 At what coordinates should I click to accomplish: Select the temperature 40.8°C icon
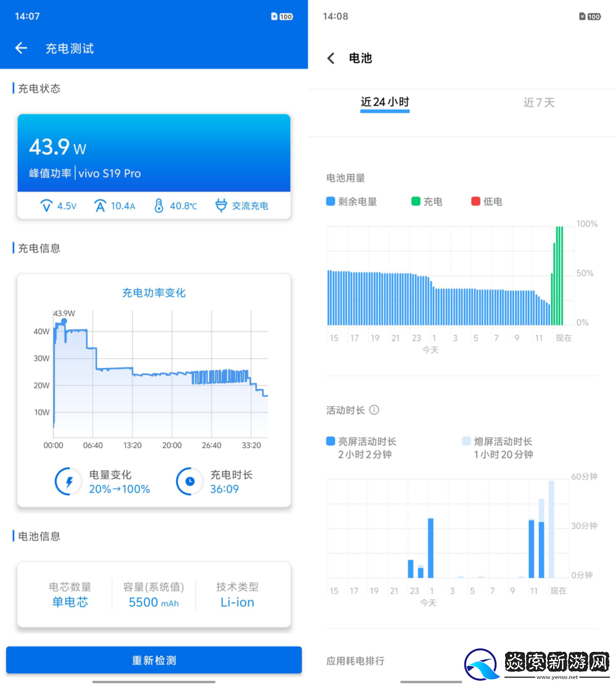(160, 206)
